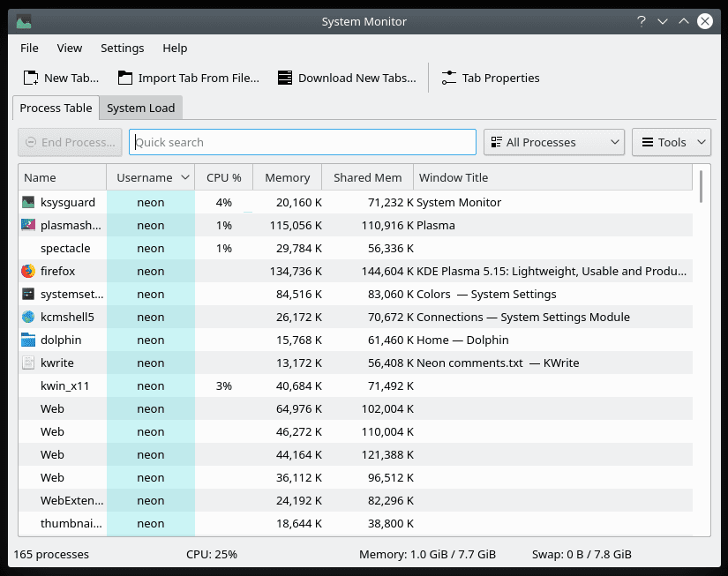Open the All Processes filter dropdown

(553, 141)
